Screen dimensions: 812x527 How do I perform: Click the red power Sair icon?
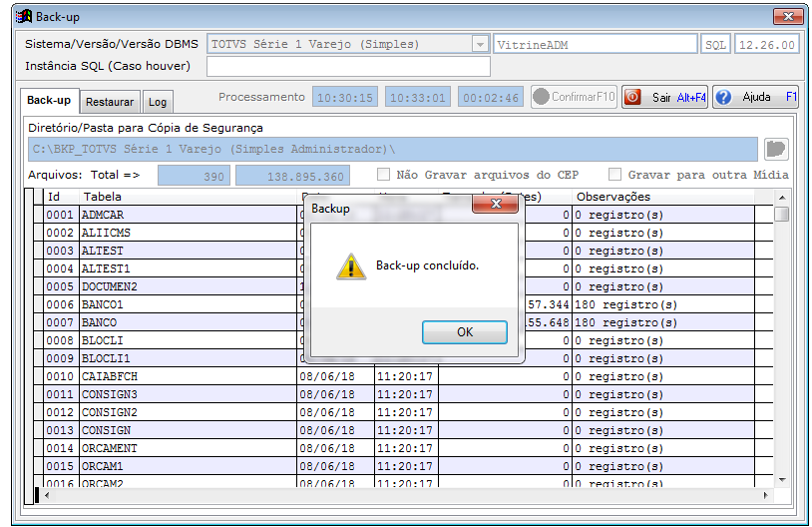pos(632,97)
